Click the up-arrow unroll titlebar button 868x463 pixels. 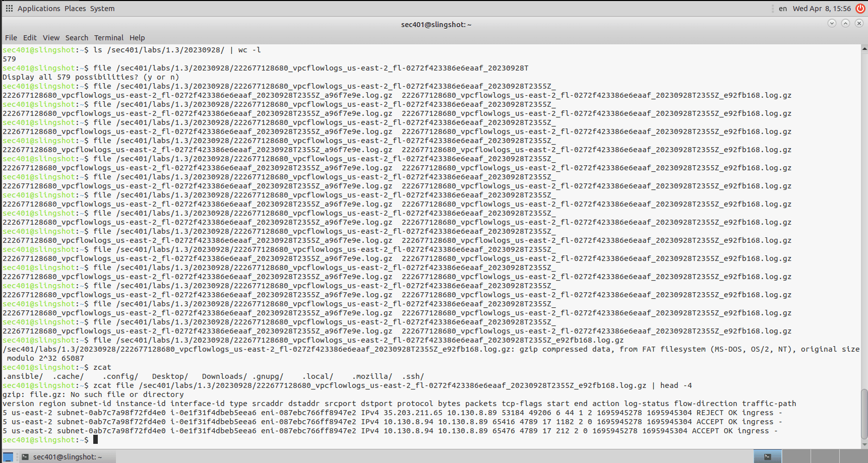(x=845, y=23)
